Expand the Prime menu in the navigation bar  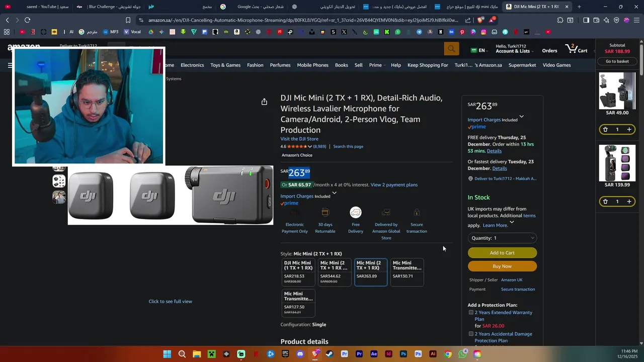[x=376, y=65]
